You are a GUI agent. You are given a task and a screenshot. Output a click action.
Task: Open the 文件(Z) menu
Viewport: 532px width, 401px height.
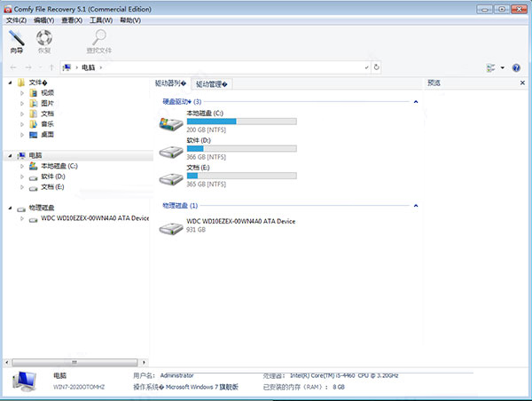tap(16, 20)
